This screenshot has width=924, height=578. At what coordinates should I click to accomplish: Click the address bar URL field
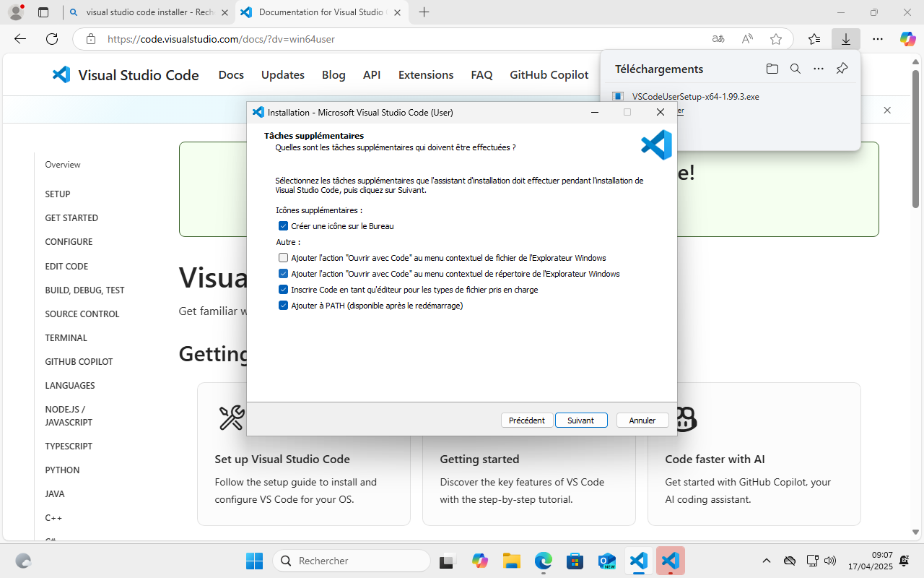pos(404,39)
